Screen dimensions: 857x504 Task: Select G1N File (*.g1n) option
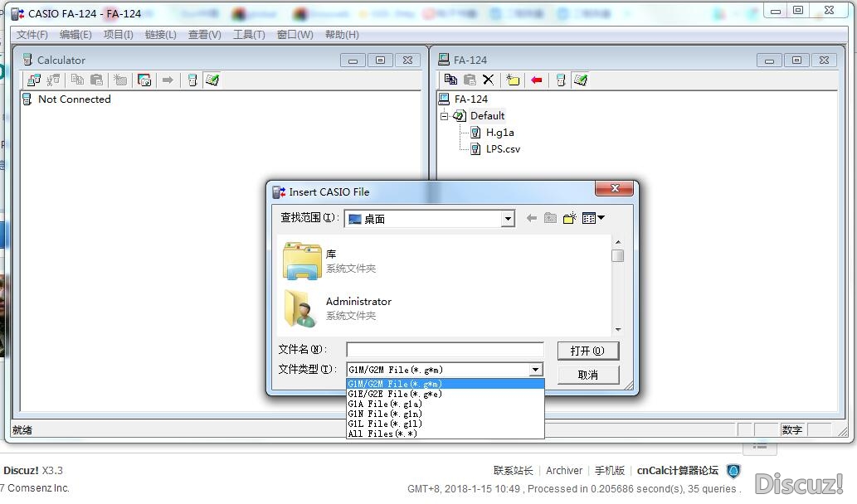coord(446,414)
